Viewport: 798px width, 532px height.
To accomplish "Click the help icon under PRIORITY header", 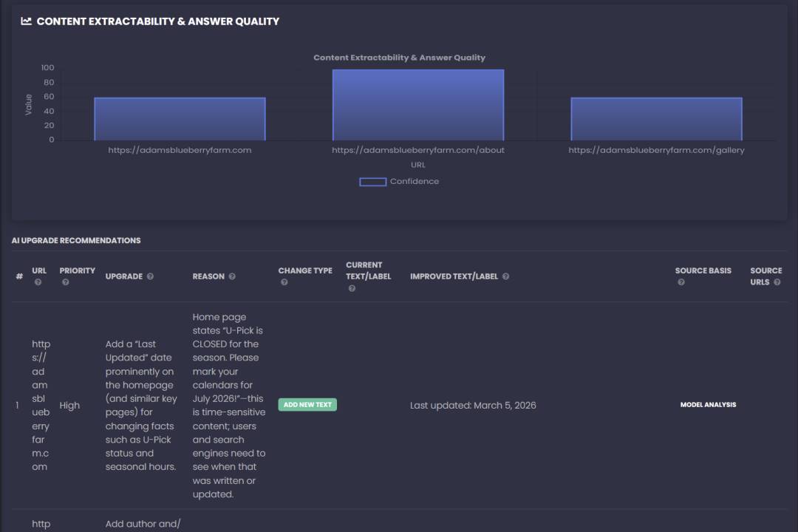I will [x=65, y=282].
